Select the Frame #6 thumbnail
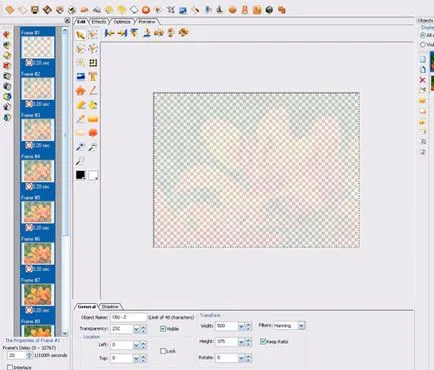Viewport: 434px width, 370px height. [x=38, y=253]
